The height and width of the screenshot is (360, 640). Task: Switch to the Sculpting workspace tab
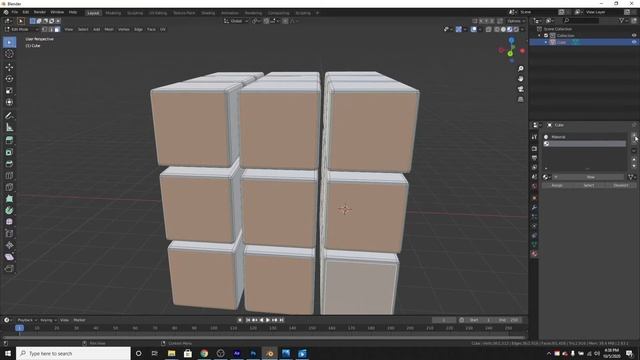(x=135, y=13)
